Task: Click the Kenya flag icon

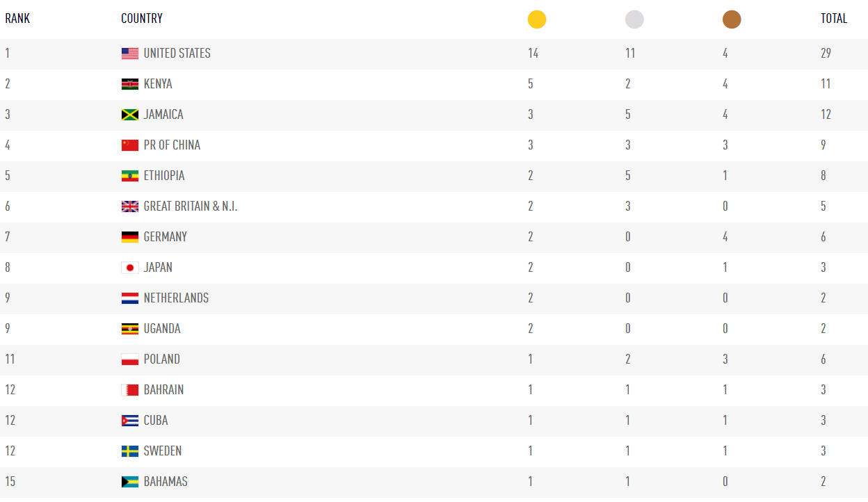Action: [x=130, y=84]
